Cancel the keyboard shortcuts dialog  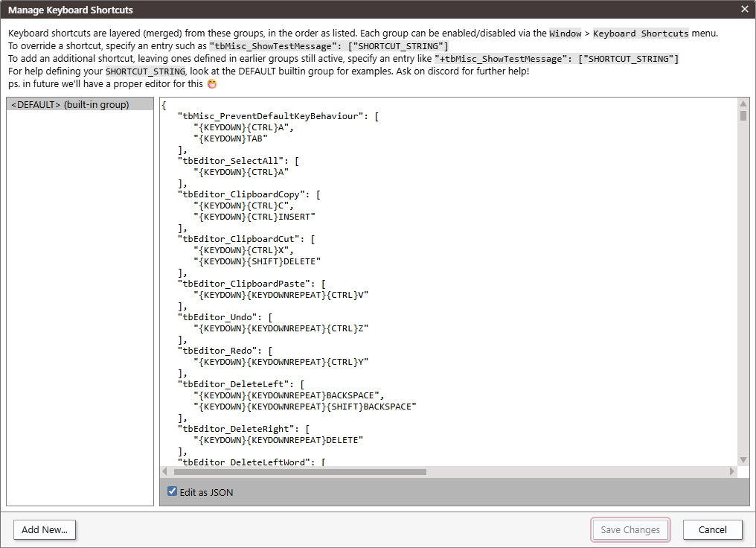point(713,530)
